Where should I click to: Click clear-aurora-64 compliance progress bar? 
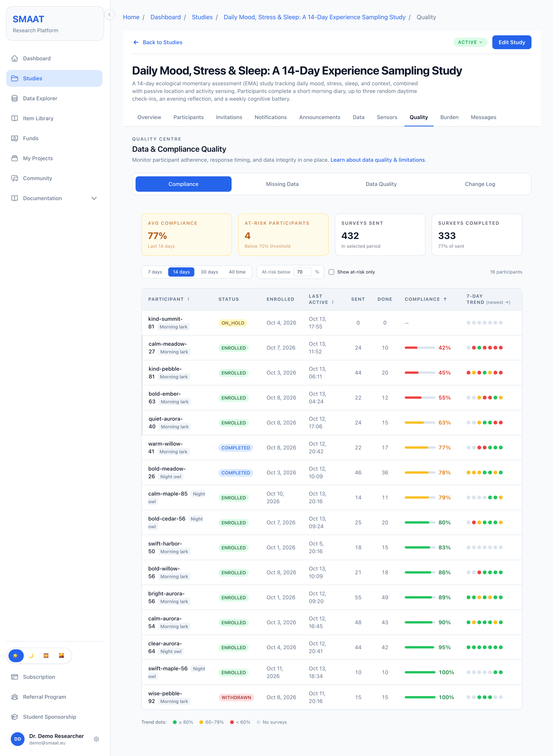coord(420,647)
